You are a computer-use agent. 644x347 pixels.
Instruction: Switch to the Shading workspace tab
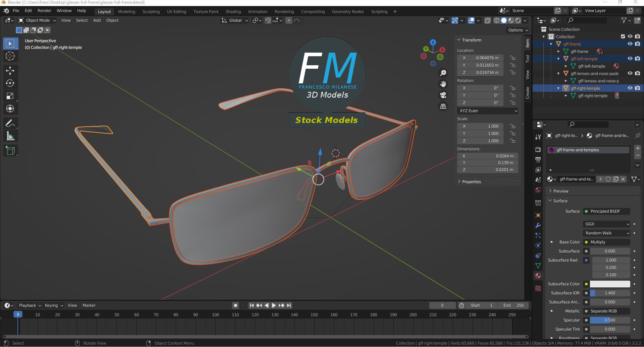coord(233,11)
